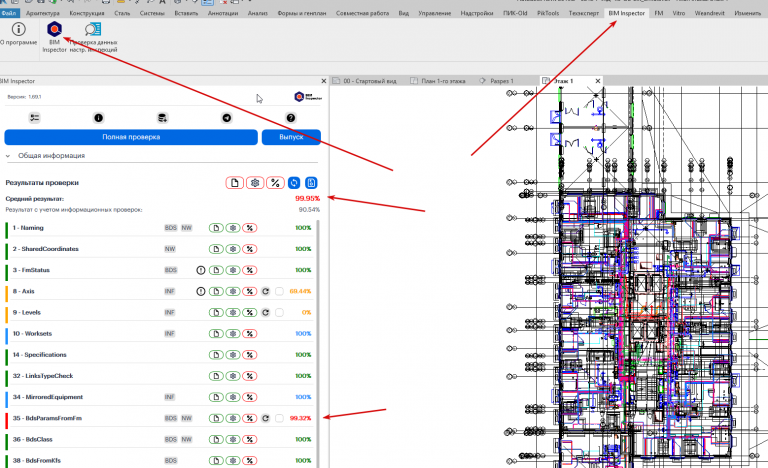Click percent icon for 38 - BdsFromKfs
The width and height of the screenshot is (768, 468).
249,461
